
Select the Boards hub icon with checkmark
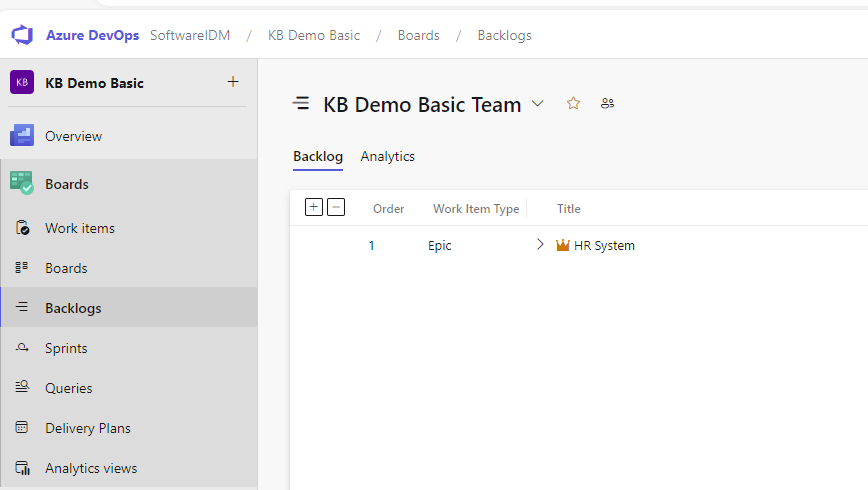[22, 183]
